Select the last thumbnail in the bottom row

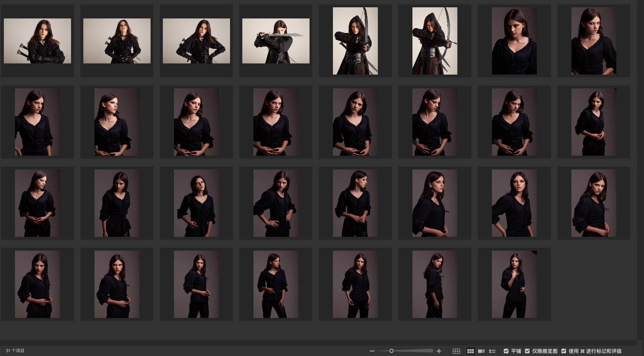pos(514,284)
